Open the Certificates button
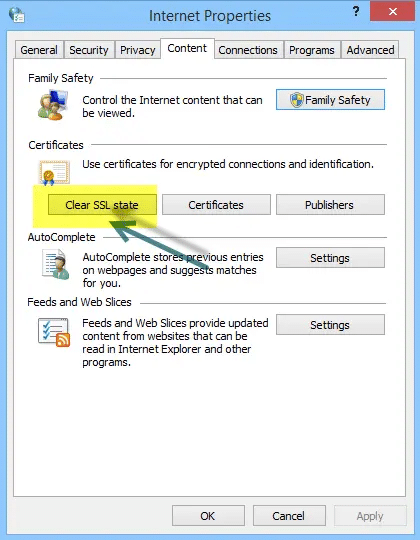 point(216,205)
